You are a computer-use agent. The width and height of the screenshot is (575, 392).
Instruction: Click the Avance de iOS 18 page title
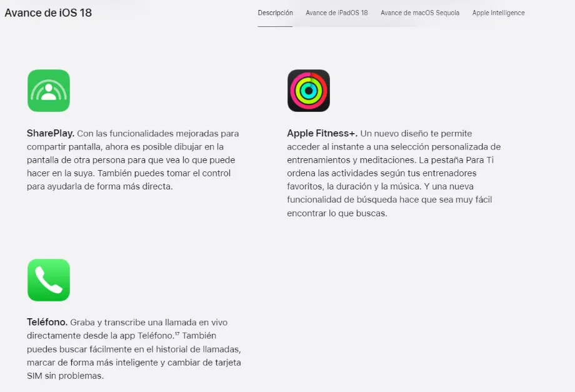(x=48, y=13)
